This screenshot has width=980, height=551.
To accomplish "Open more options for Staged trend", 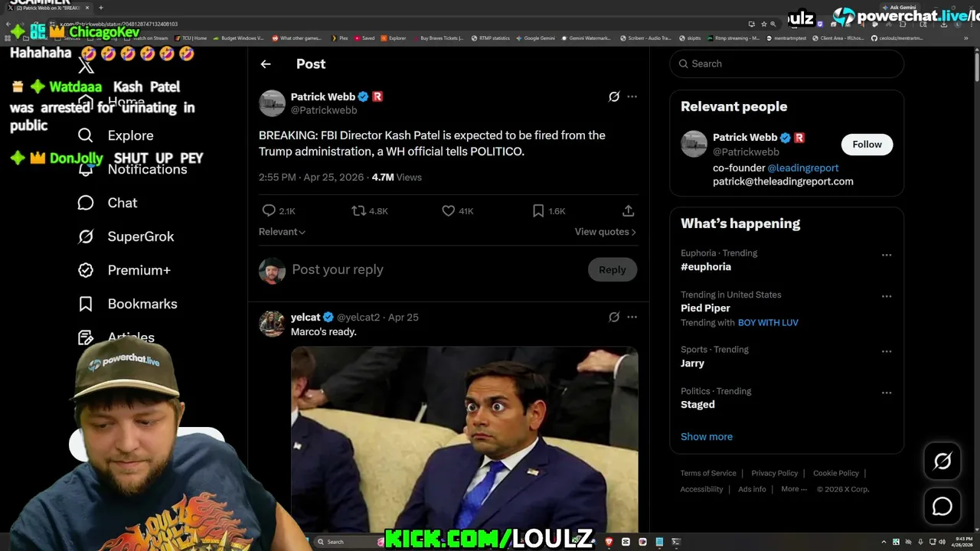I will pos(887,393).
